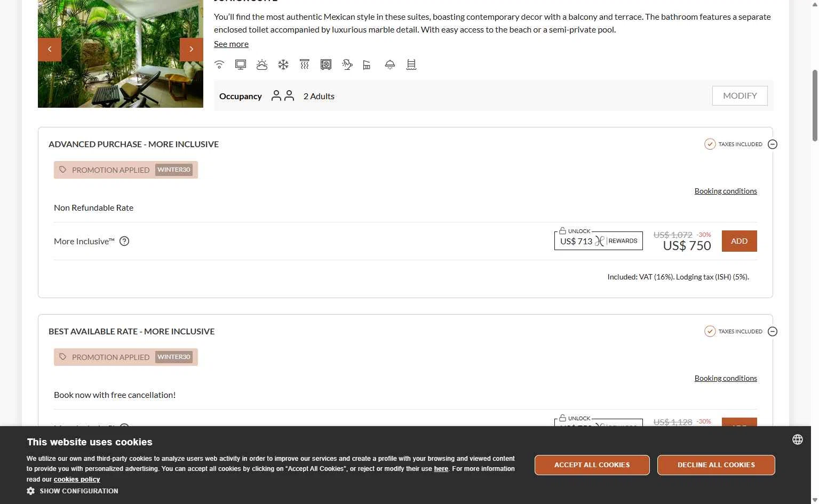Click the two adults occupancy icon
Image resolution: width=819 pixels, height=504 pixels.
(283, 96)
